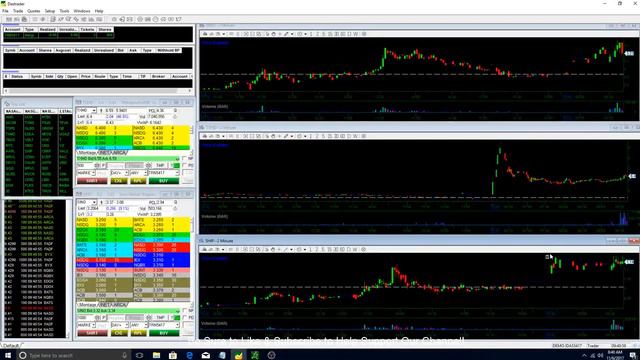Toggle NP checkbox in upper montage

184,158
